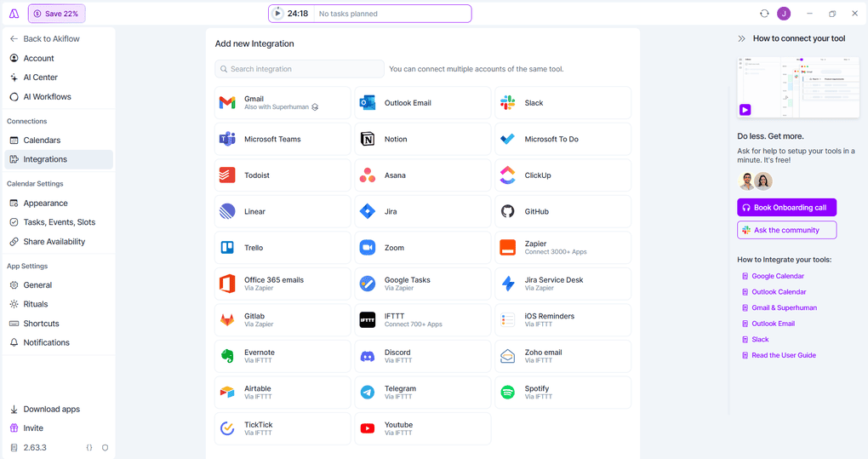This screenshot has height=459, width=868.
Task: Click Download apps in sidebar
Action: coord(45,409)
